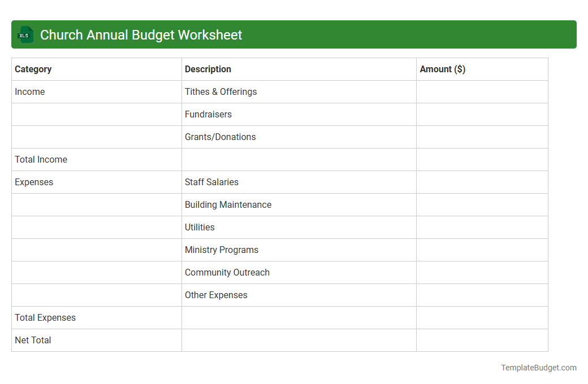Image resolution: width=588 pixels, height=384 pixels.
Task: Select the Grants/Donations cell
Action: pyautogui.click(x=220, y=137)
